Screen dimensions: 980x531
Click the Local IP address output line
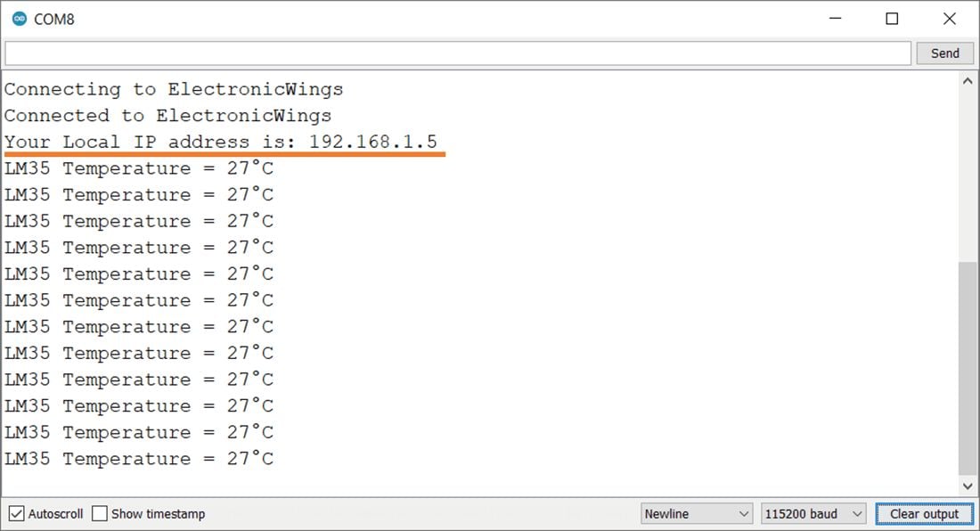click(221, 143)
